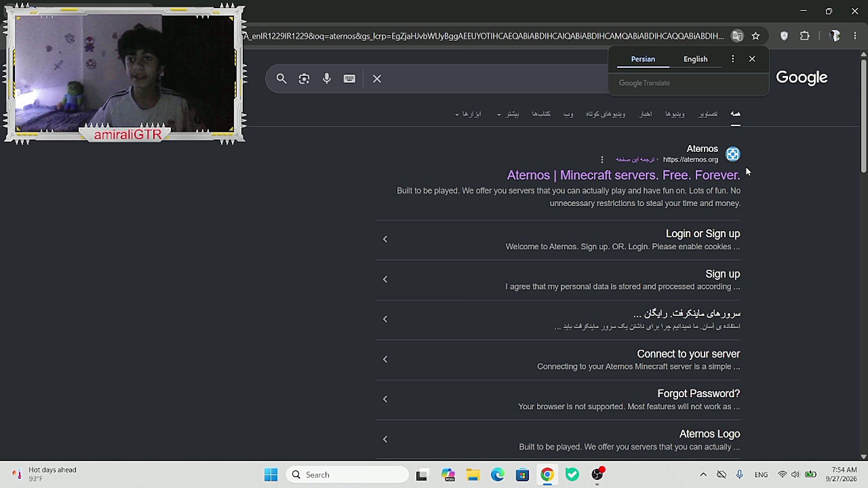Screen dimensions: 868x488
Task: Open the اخبار (News) search tab
Action: tap(645, 114)
